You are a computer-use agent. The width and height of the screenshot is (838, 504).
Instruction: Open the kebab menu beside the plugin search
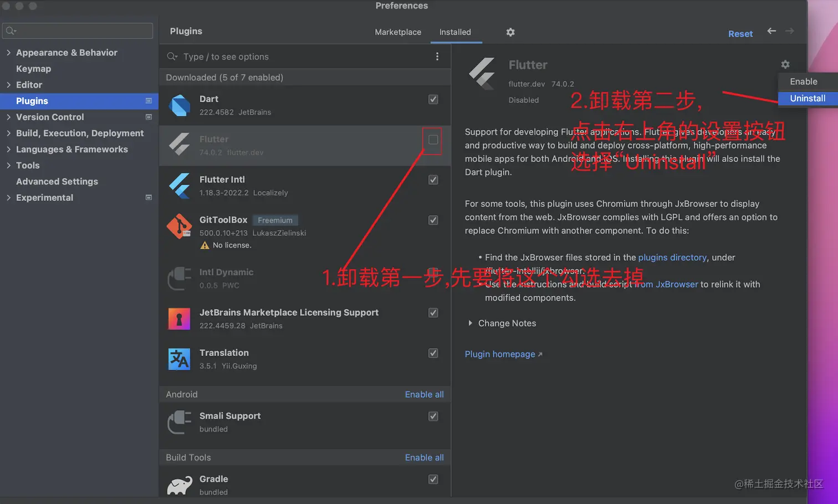coord(437,56)
